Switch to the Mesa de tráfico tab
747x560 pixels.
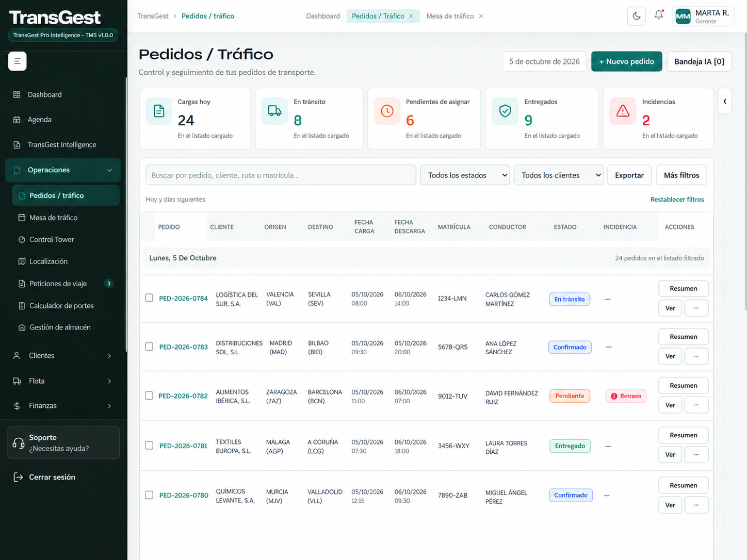450,16
